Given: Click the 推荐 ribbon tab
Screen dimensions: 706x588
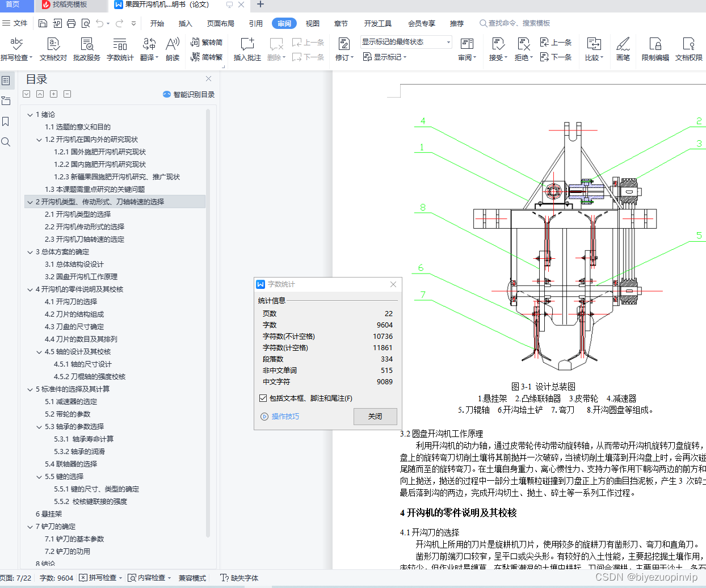Looking at the screenshot, I should tap(457, 23).
